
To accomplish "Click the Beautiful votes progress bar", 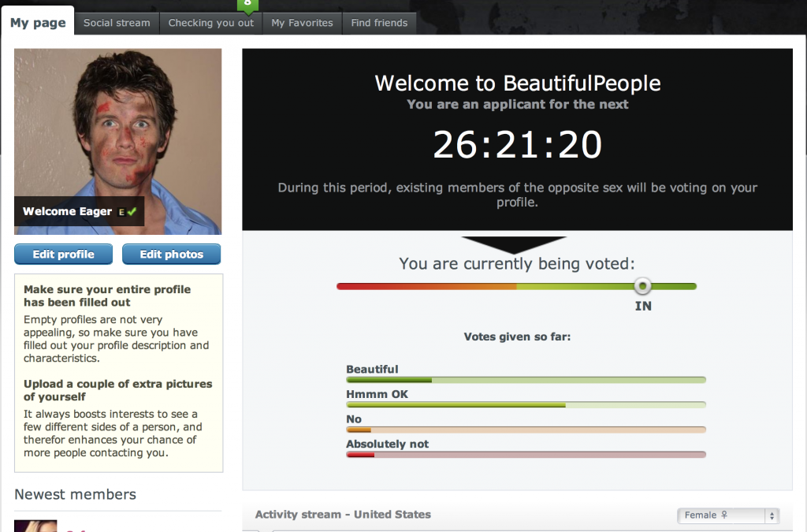I will [x=526, y=380].
